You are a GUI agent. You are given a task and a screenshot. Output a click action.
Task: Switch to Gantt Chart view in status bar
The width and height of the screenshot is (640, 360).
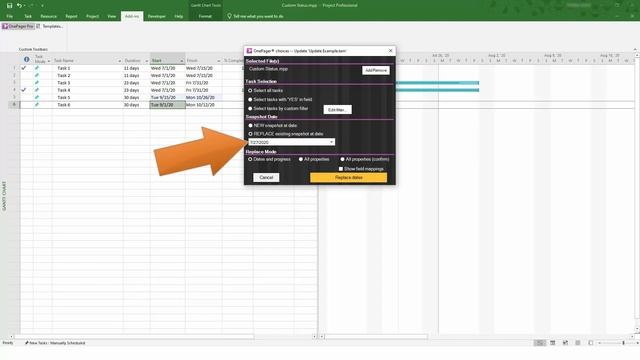(x=540, y=343)
